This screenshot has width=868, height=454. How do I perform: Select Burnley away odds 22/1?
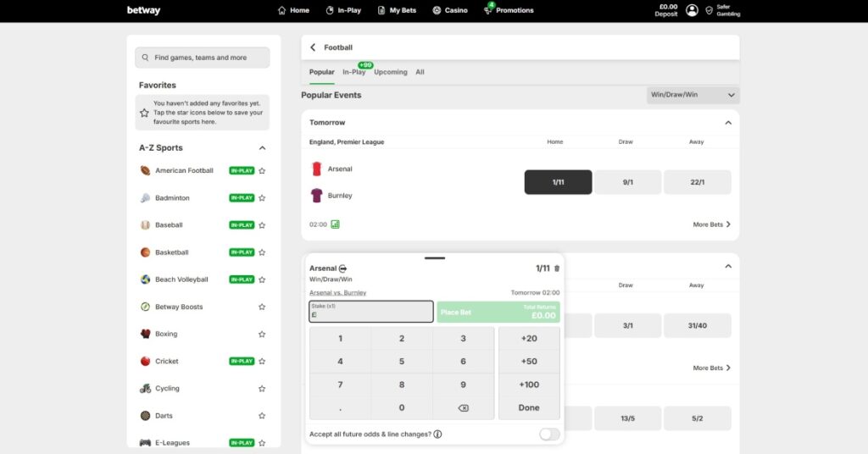[x=698, y=182]
